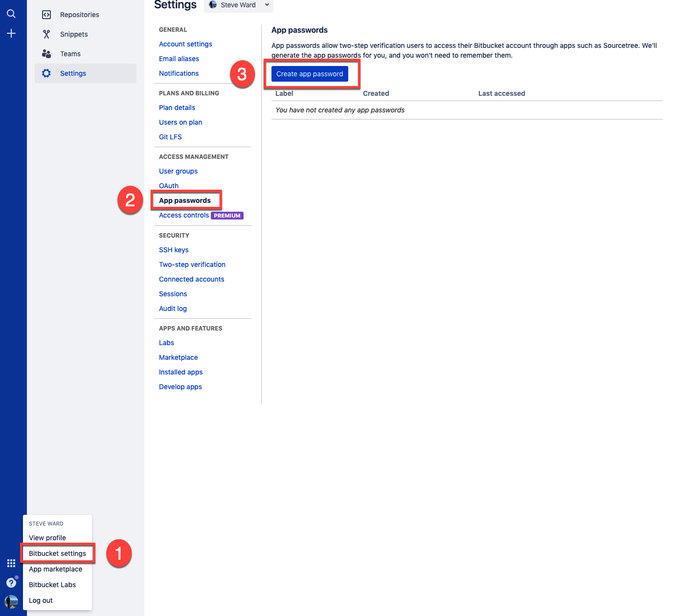The width and height of the screenshot is (696, 616).
Task: Click the user avatar at sidebar bottom
Action: pos(11,602)
